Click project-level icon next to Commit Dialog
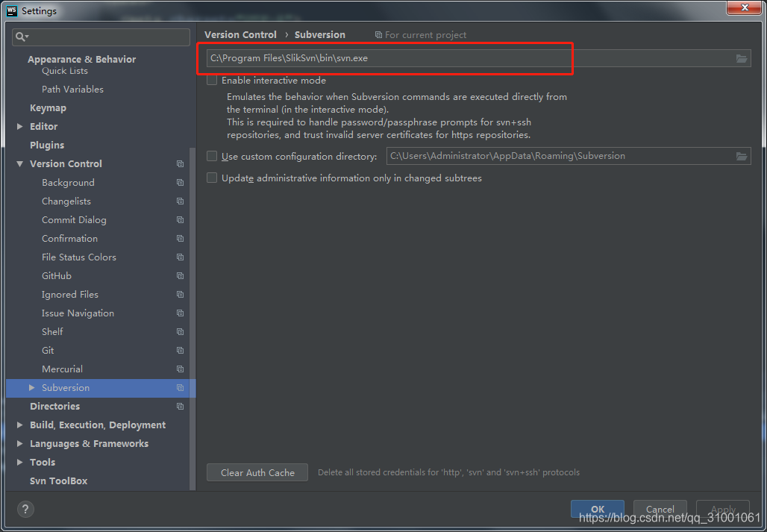Image resolution: width=767 pixels, height=532 pixels. (x=180, y=220)
